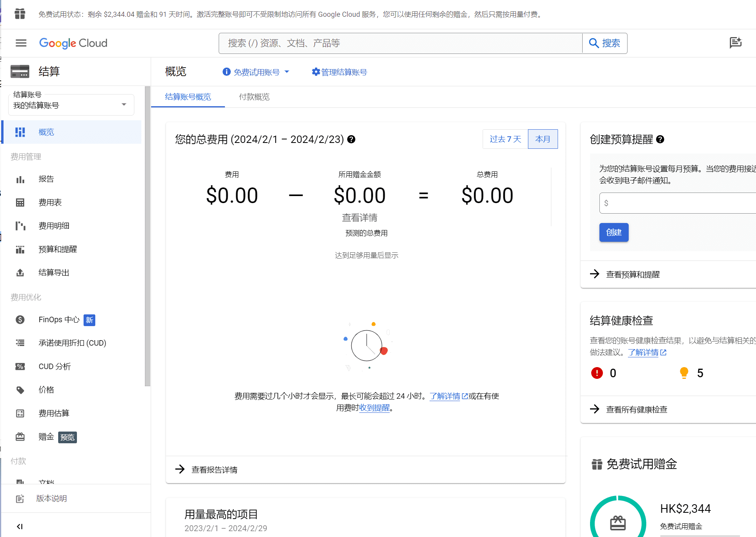This screenshot has height=537, width=756.
Task: Select the 结算账号概览 tab
Action: [188, 97]
